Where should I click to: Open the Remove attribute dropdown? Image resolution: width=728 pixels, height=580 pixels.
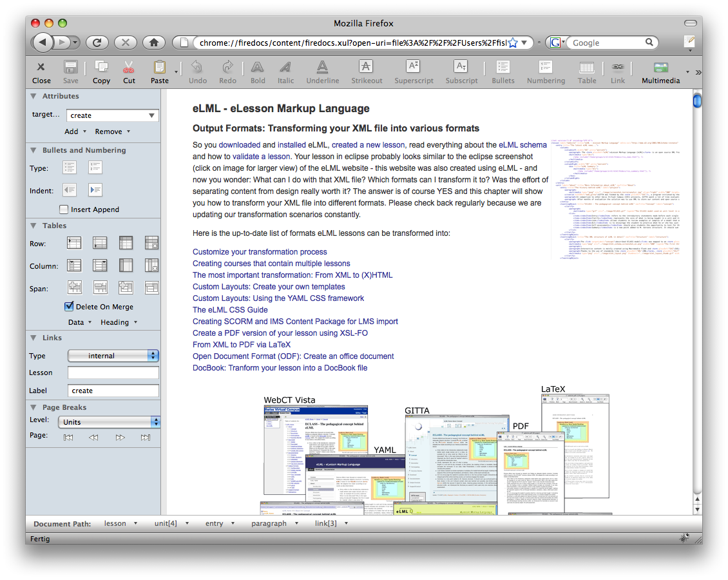pyautogui.click(x=113, y=131)
